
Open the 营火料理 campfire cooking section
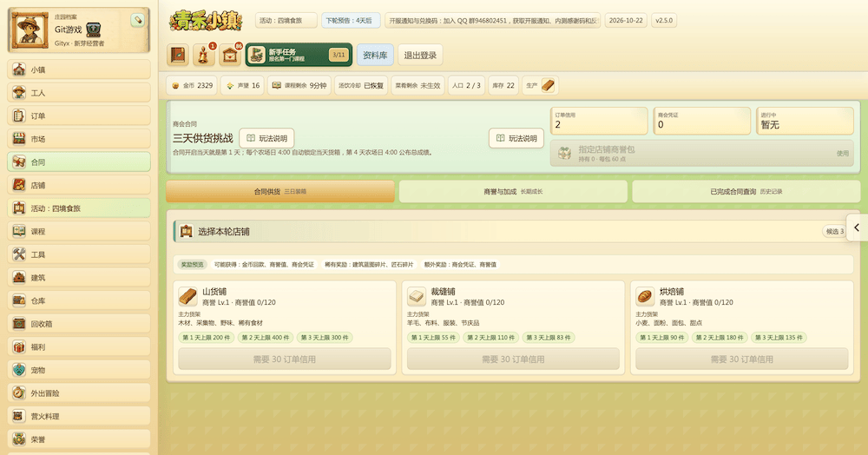pyautogui.click(x=79, y=416)
